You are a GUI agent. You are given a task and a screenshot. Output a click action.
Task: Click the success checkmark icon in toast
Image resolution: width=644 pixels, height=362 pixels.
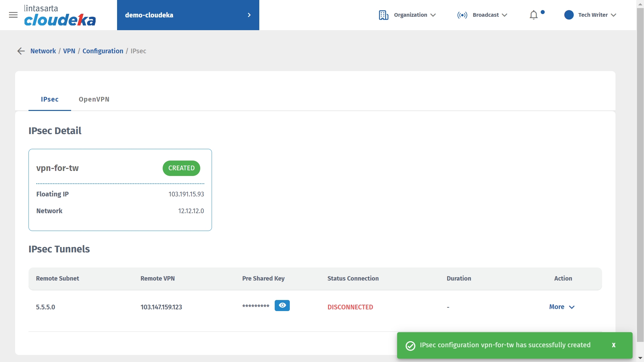410,346
